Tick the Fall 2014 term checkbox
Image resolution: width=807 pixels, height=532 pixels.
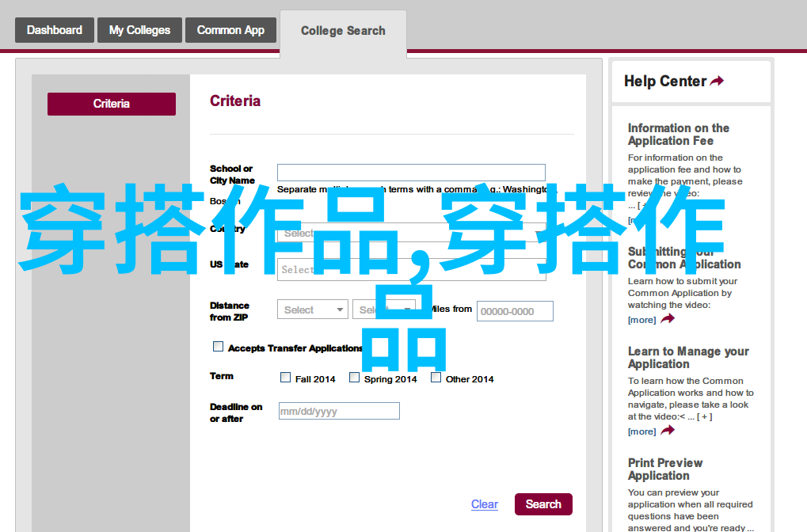tap(286, 378)
